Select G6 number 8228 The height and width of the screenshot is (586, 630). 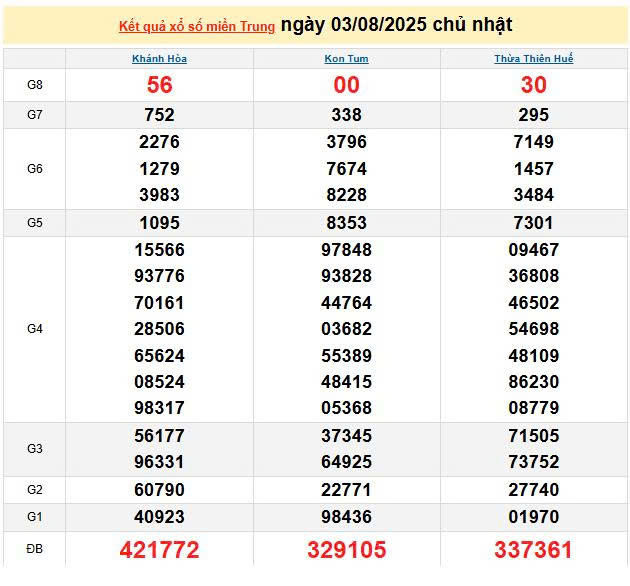click(x=346, y=195)
